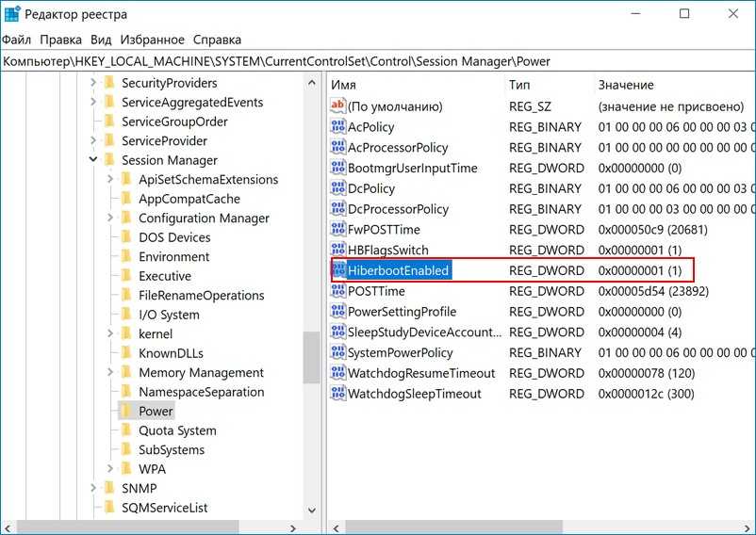
Task: Click the default string value icon
Action: pos(338,106)
